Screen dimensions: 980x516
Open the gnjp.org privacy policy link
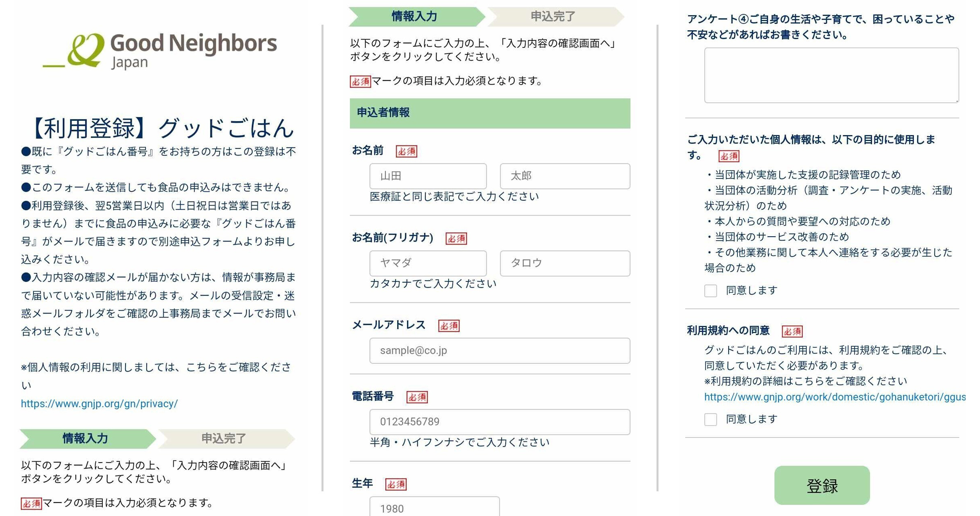click(99, 404)
